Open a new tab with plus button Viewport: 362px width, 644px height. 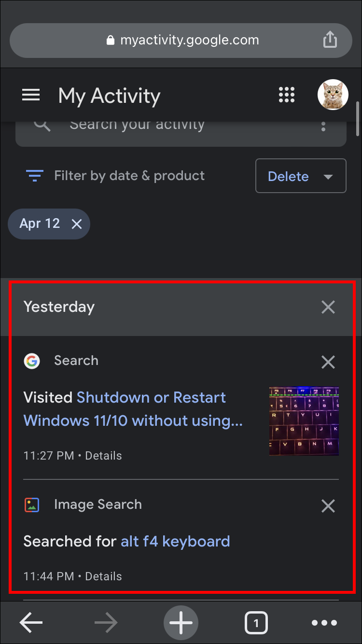(x=181, y=623)
